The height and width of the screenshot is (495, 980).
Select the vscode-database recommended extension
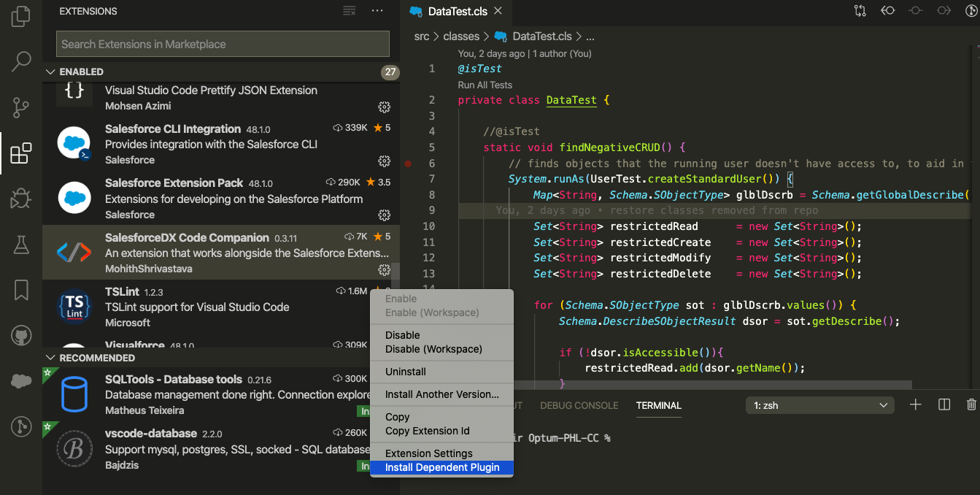[220, 449]
